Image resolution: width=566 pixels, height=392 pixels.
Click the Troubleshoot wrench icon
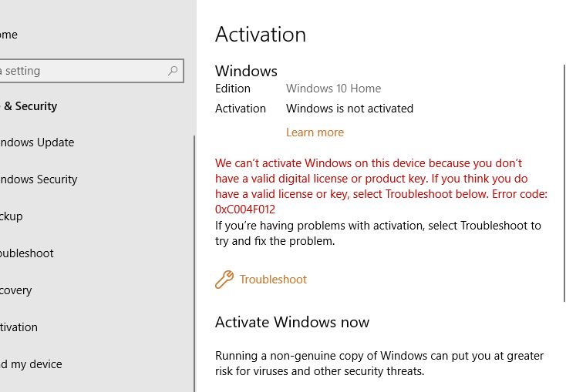click(x=224, y=280)
